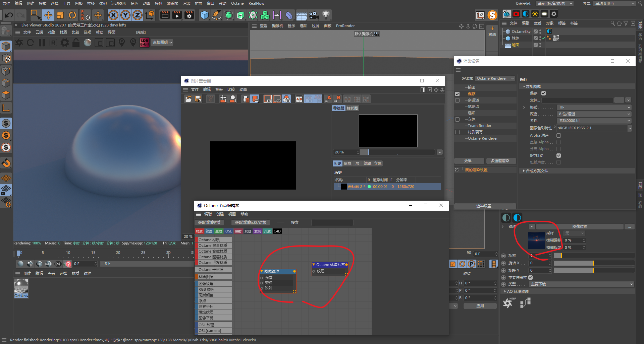Switch to the 柱状图 tab
The width and height of the screenshot is (644, 344).
(x=352, y=108)
